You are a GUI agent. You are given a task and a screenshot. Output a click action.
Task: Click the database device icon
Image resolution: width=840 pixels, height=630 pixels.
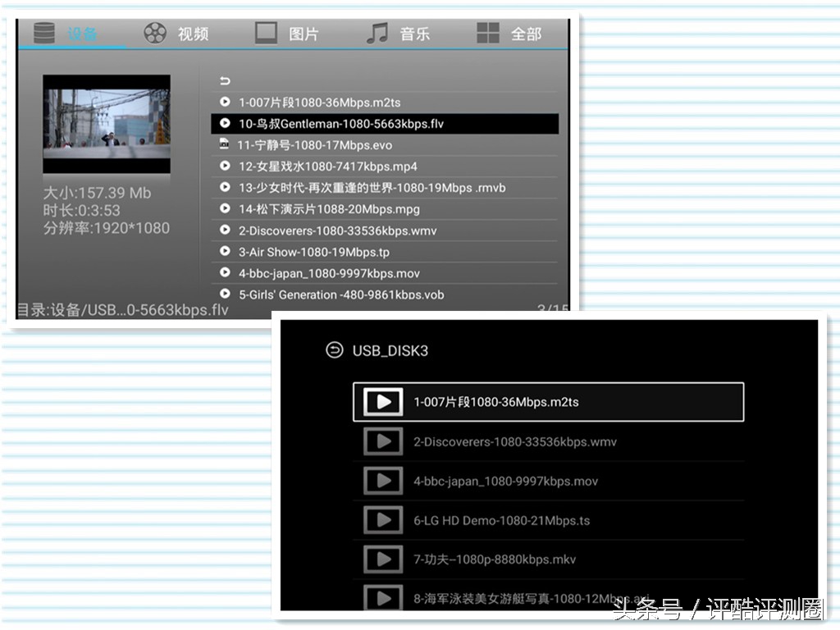[x=44, y=33]
